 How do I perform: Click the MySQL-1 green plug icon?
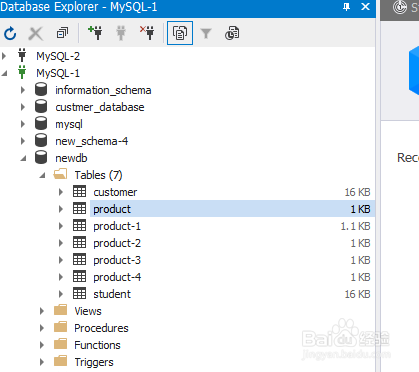pos(22,72)
